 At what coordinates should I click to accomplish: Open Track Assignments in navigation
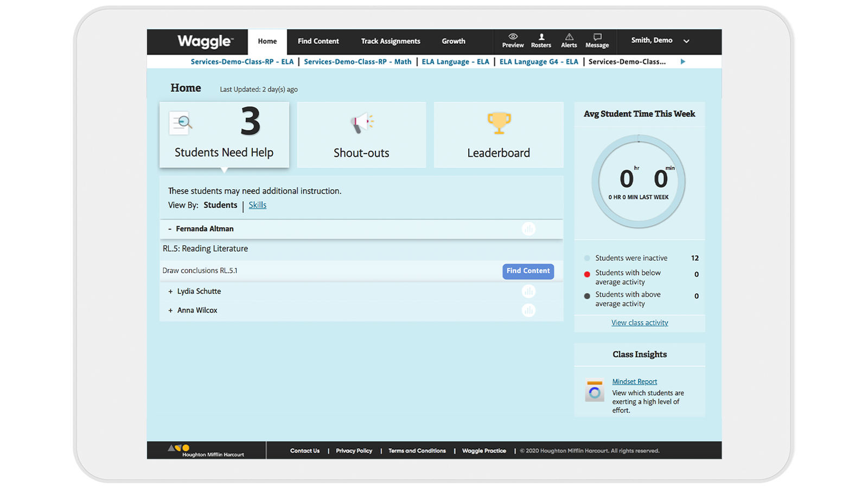(x=391, y=41)
